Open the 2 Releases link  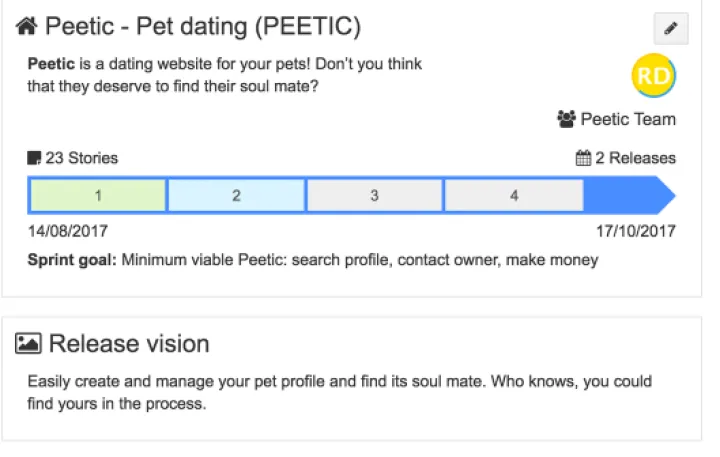(x=635, y=158)
